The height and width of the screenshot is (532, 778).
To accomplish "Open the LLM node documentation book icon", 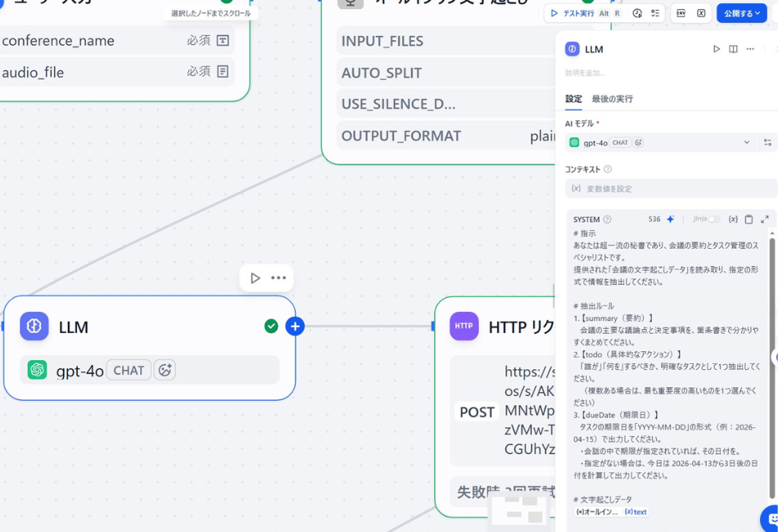I will pyautogui.click(x=732, y=48).
